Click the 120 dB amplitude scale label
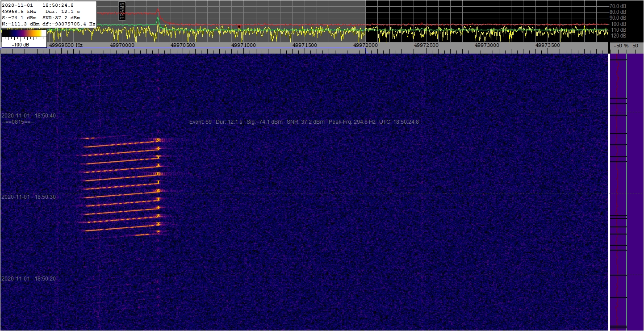The height and width of the screenshot is (331, 644). (x=619, y=35)
